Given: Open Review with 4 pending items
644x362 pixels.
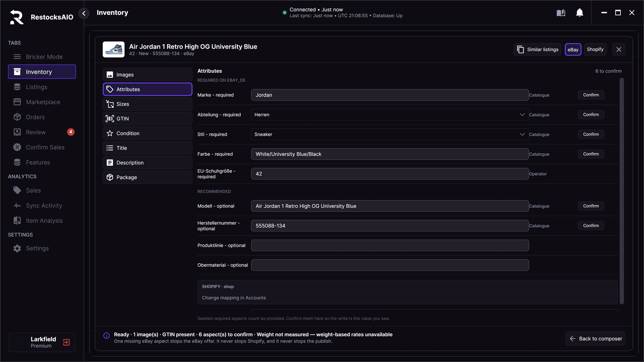Looking at the screenshot, I should pyautogui.click(x=42, y=132).
